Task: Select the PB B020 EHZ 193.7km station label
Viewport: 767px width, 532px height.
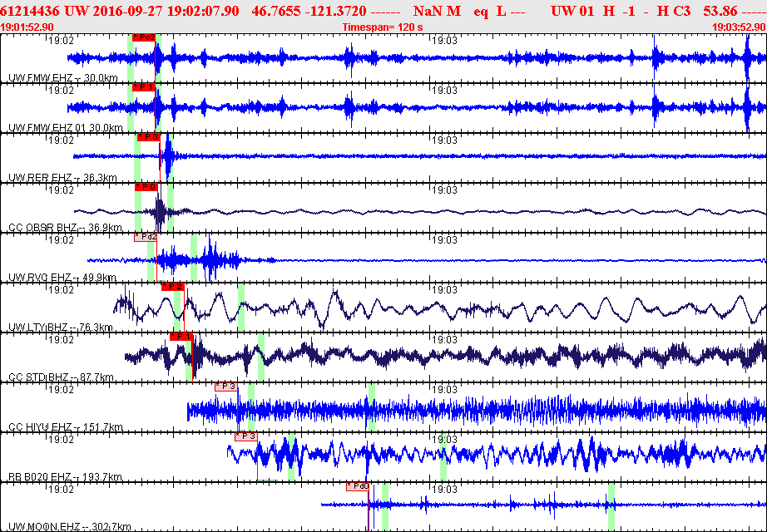Action: pyautogui.click(x=66, y=477)
